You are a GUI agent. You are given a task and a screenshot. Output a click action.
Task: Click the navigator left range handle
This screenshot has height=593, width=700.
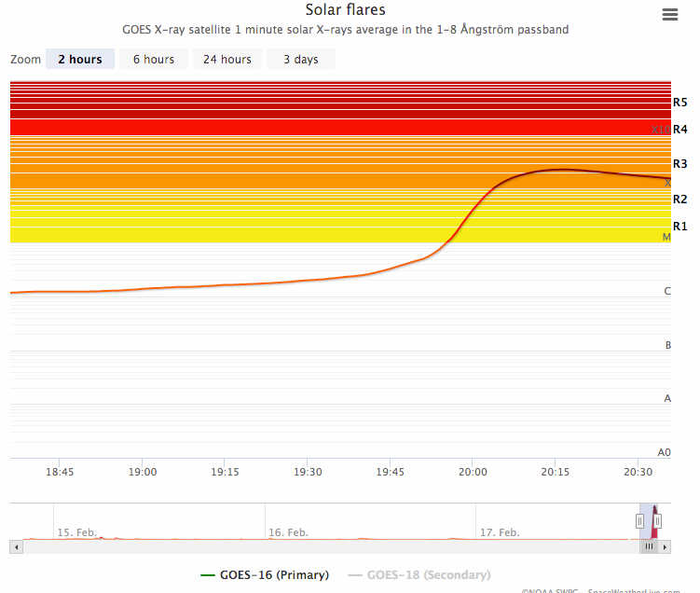[x=639, y=521]
